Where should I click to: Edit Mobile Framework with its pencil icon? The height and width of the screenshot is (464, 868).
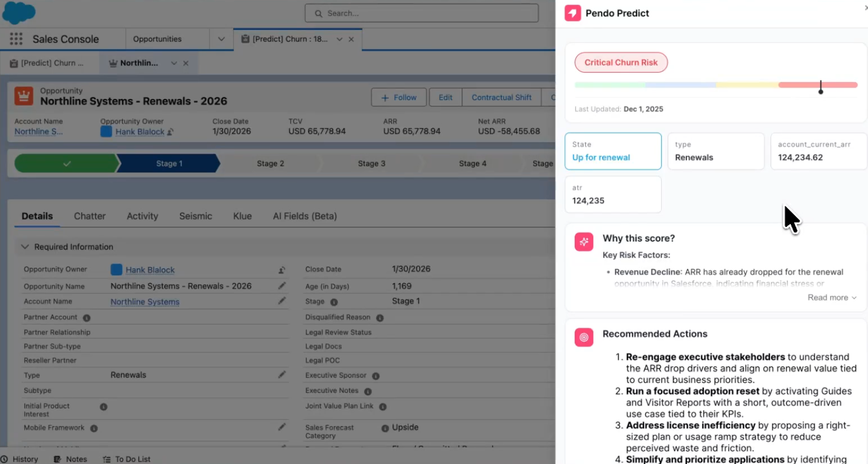[x=282, y=427]
